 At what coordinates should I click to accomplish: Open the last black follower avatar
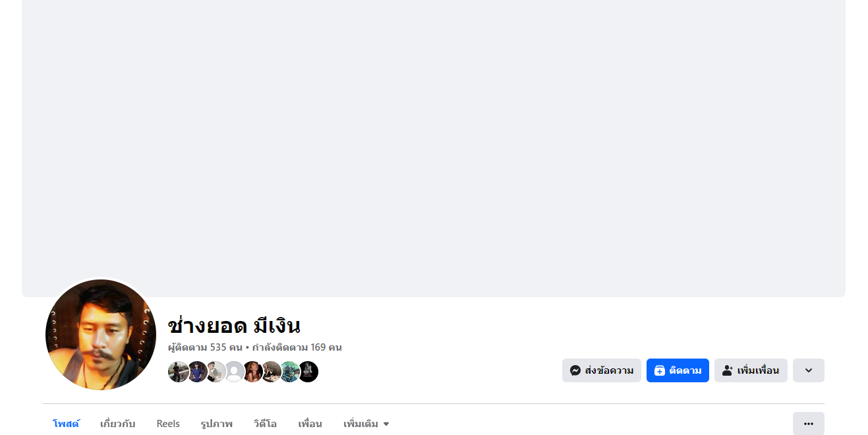click(x=308, y=372)
